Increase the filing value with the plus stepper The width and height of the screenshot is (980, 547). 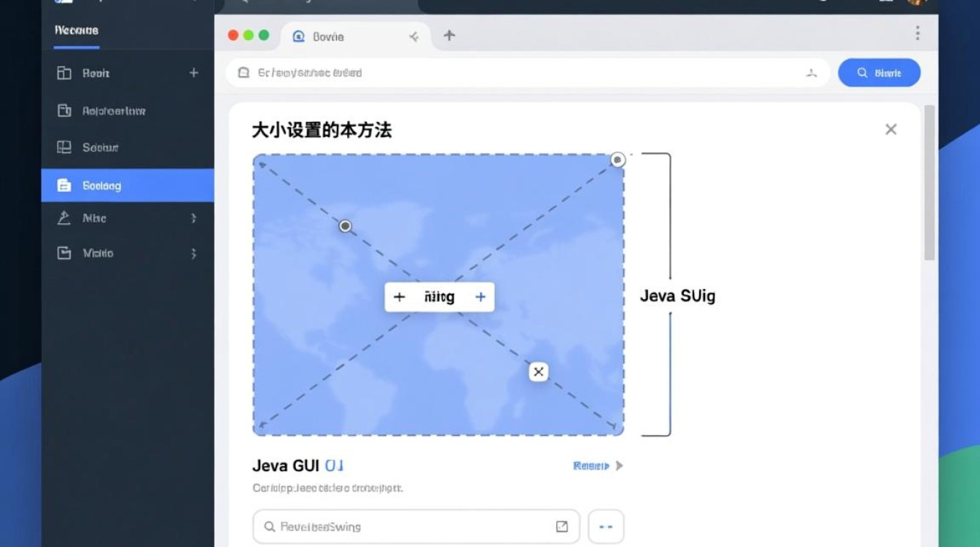pyautogui.click(x=481, y=297)
